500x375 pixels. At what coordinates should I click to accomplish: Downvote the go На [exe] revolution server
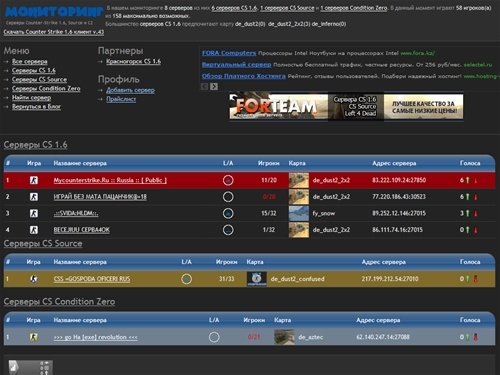[x=476, y=337]
